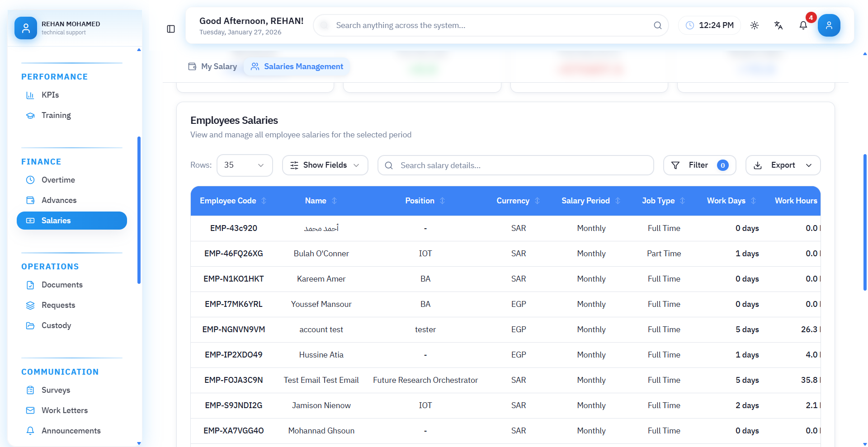Select the Salaries Management tab

point(297,66)
